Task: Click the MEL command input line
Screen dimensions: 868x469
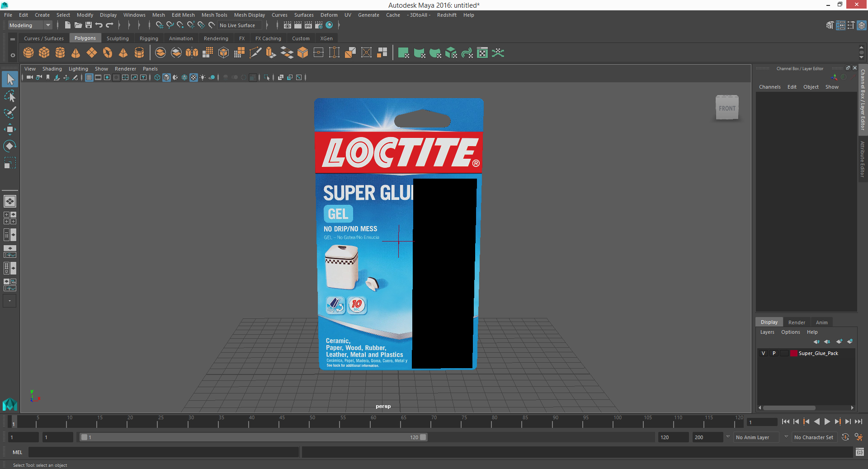Action: (x=164, y=452)
